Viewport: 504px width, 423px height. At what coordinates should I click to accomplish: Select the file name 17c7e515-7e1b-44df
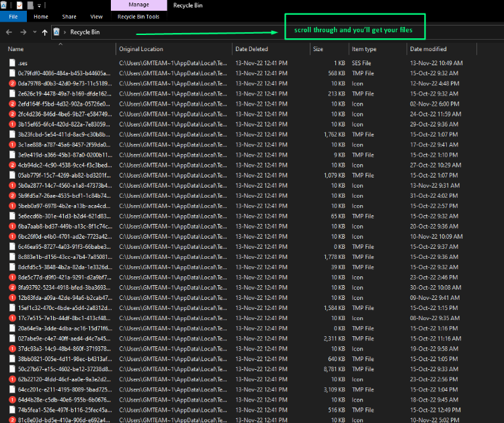click(65, 318)
